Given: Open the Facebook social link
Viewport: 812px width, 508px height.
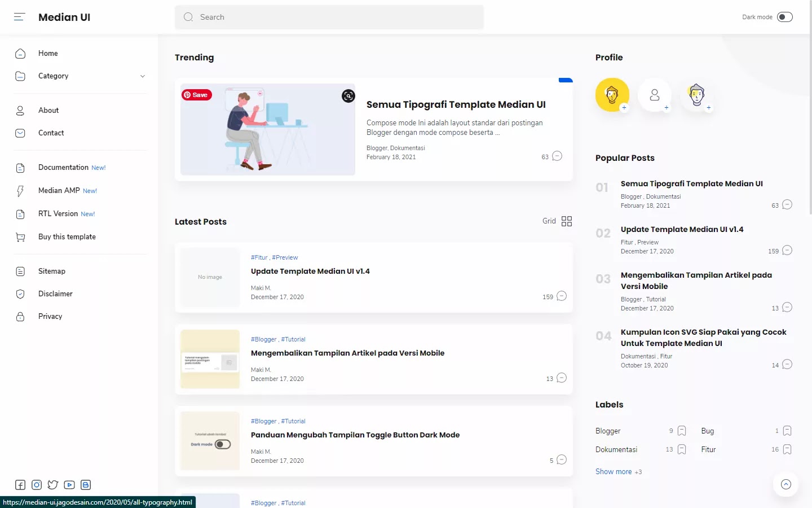Looking at the screenshot, I should (20, 485).
